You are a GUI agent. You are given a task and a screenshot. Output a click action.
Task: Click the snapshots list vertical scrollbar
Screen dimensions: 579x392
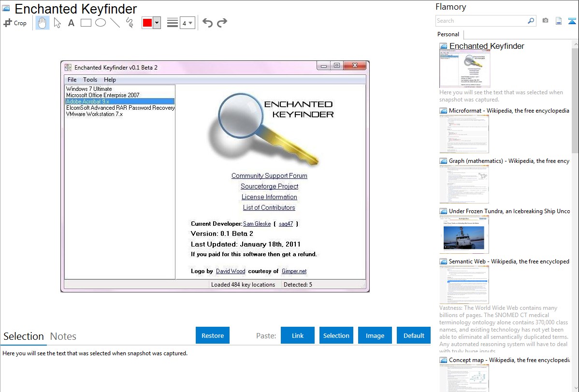pos(575,100)
